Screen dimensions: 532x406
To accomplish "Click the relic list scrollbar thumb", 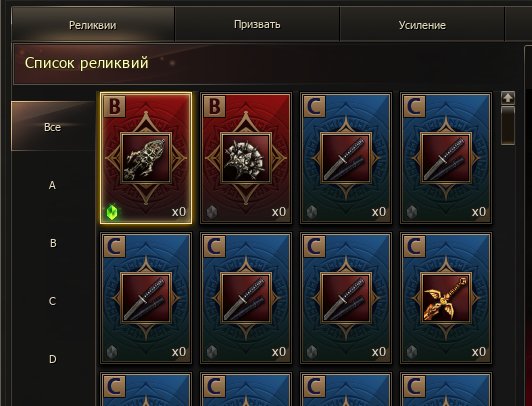I will point(508,125).
